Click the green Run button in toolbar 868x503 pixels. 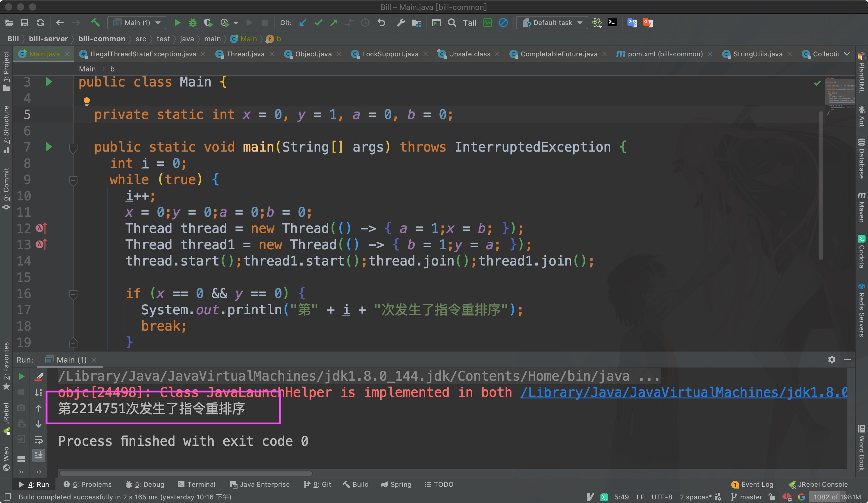(178, 23)
